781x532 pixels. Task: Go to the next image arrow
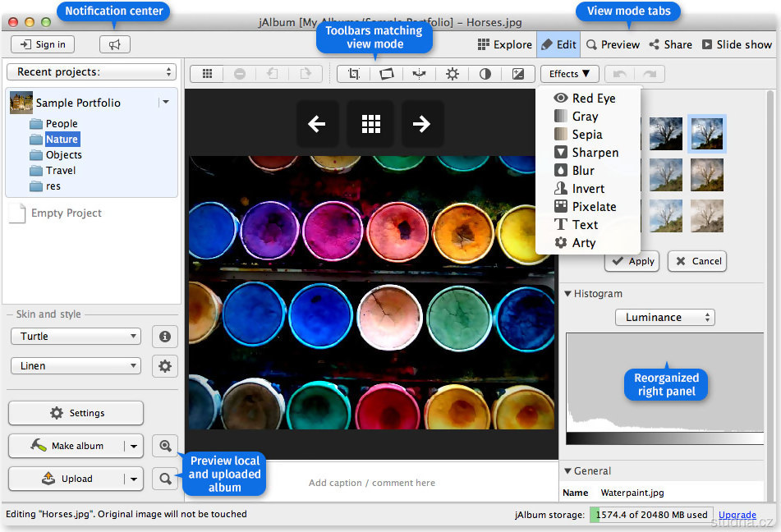point(422,124)
